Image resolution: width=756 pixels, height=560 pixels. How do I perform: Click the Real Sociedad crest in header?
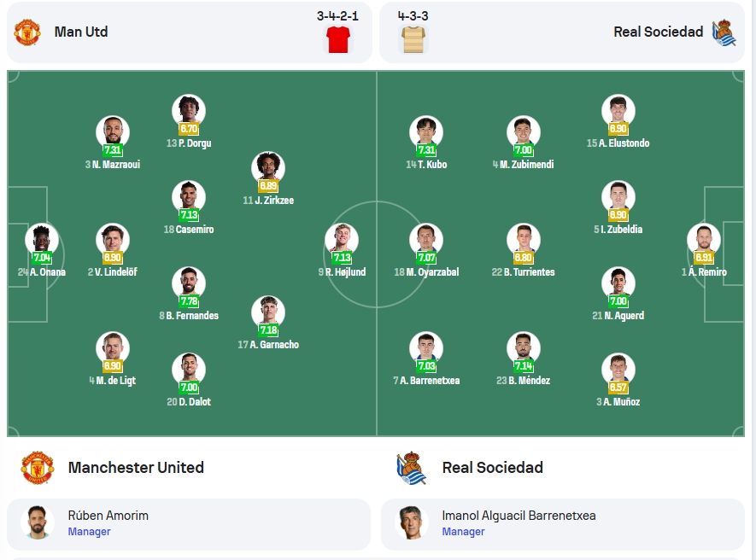tap(724, 32)
